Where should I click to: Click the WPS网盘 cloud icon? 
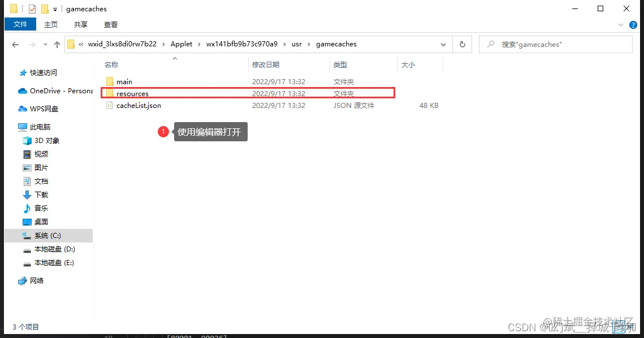pyautogui.click(x=23, y=109)
